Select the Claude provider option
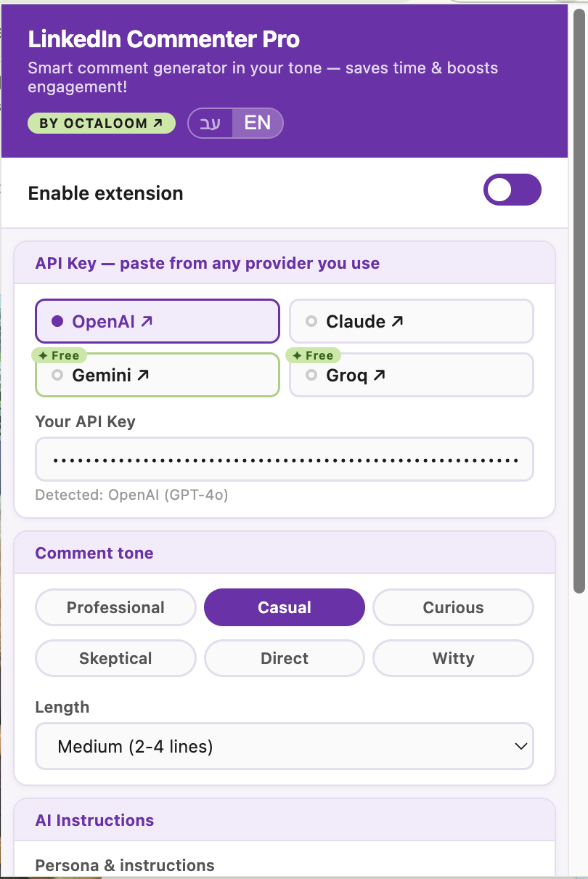The height and width of the screenshot is (879, 588). 412,321
